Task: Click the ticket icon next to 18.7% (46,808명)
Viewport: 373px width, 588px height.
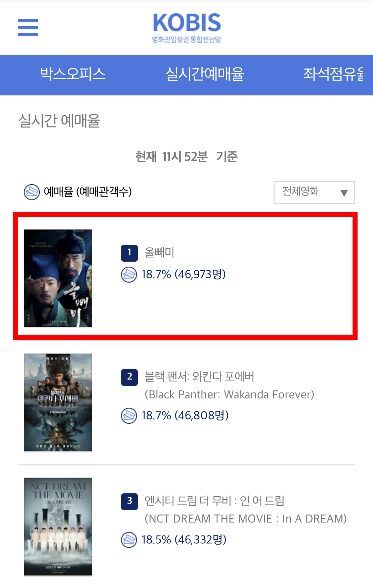Action: [129, 416]
